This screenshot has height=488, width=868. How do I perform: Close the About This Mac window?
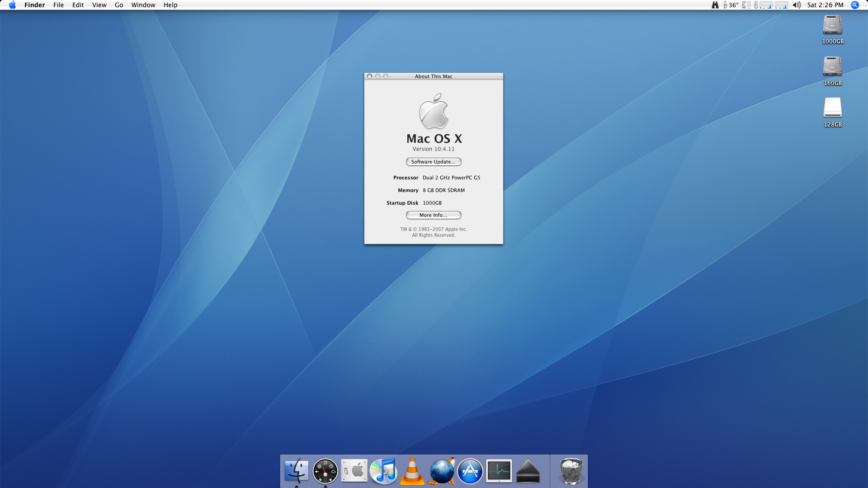pyautogui.click(x=370, y=76)
